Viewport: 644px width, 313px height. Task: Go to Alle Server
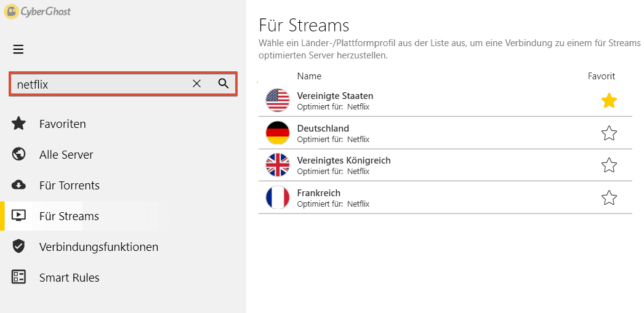tap(66, 154)
